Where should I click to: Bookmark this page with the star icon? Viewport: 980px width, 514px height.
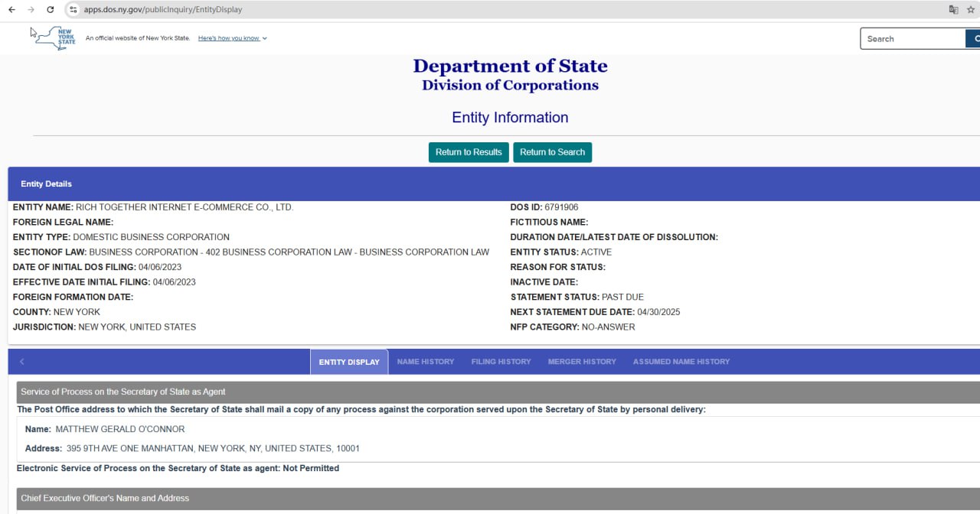pos(971,10)
